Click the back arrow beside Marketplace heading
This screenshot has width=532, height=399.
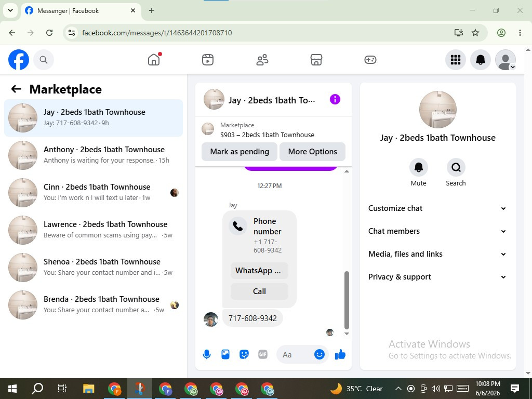point(16,89)
